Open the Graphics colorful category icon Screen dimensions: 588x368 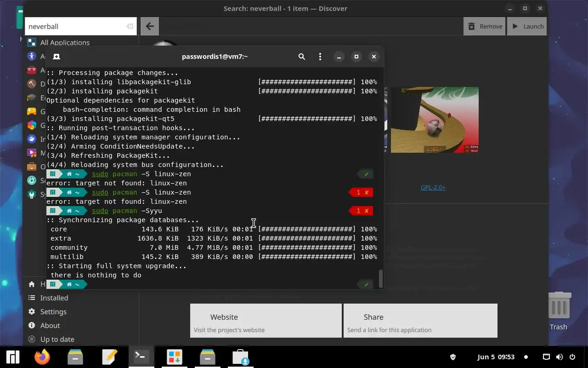point(32,125)
